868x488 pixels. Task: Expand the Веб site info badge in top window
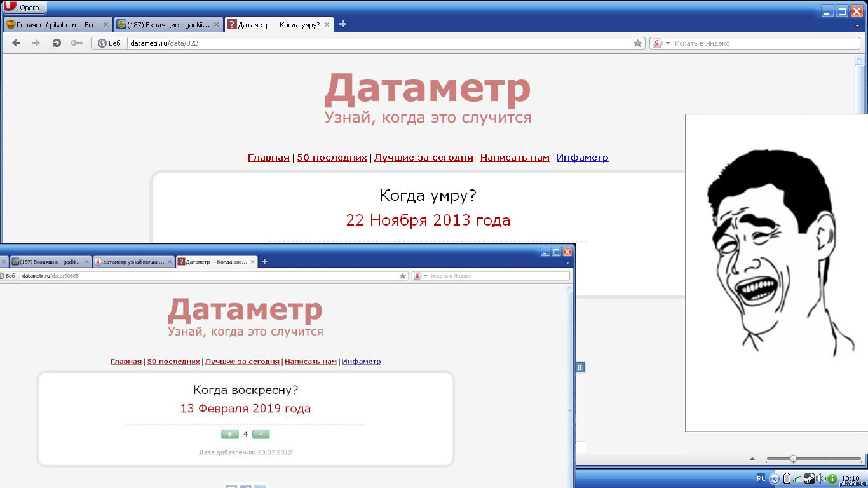[109, 43]
